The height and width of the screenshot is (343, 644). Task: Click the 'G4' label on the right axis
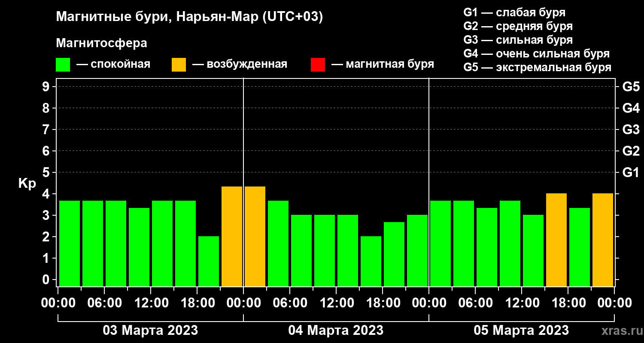631,108
